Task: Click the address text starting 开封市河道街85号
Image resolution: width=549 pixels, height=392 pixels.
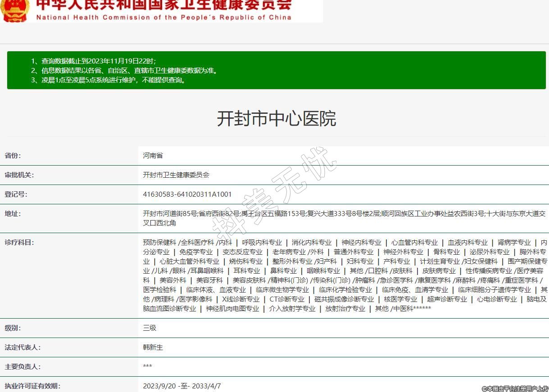Action: coord(344,218)
